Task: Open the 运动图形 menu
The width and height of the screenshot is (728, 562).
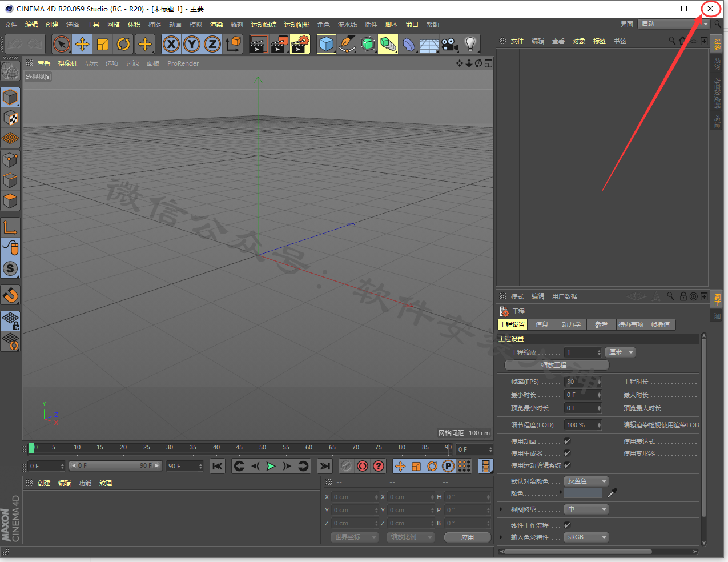Action: 297,25
